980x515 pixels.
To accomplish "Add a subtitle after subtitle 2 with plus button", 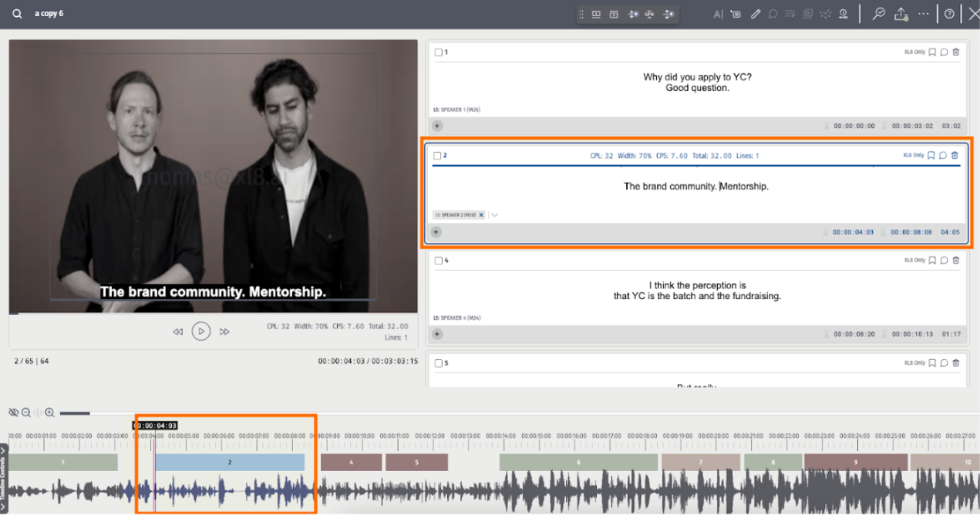I will [436, 231].
